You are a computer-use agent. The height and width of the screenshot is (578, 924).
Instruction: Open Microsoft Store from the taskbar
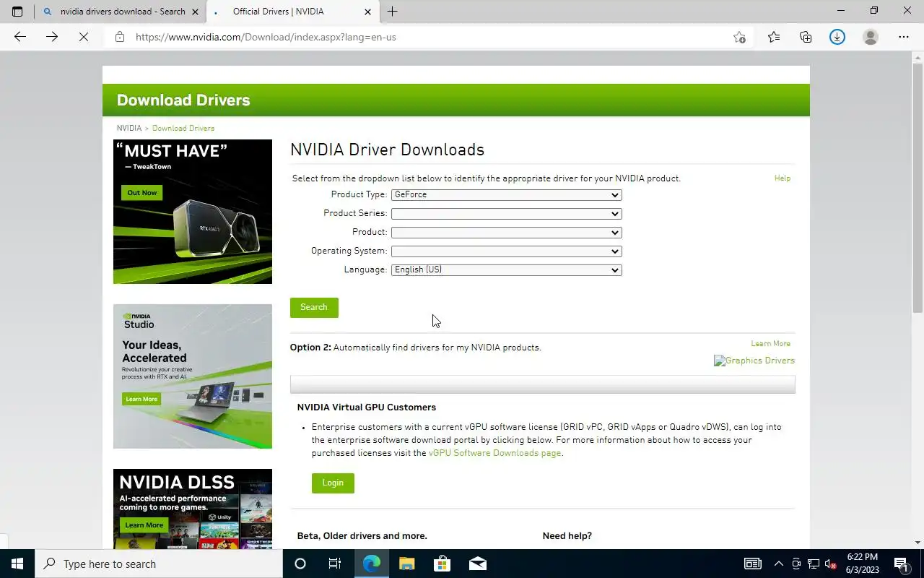[x=442, y=564]
